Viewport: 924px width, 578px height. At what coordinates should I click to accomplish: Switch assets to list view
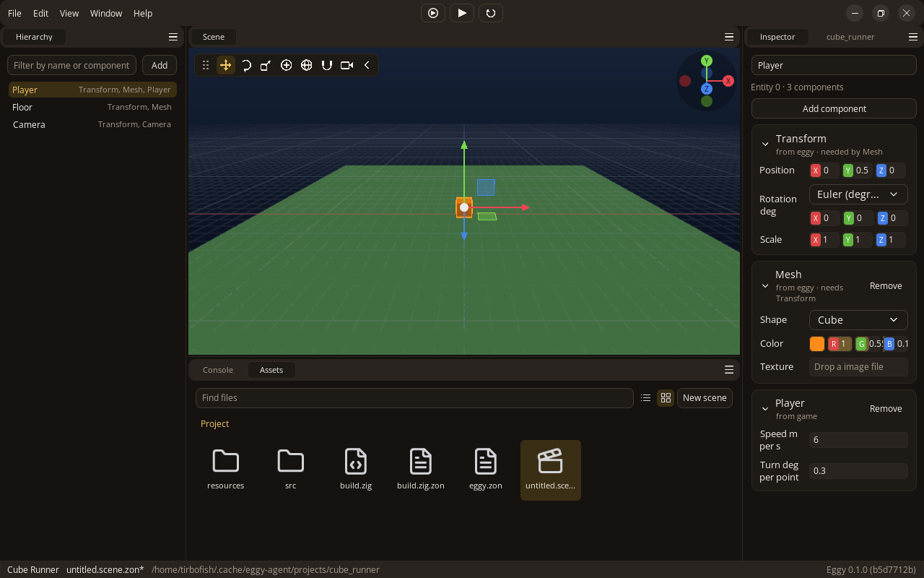click(x=646, y=397)
